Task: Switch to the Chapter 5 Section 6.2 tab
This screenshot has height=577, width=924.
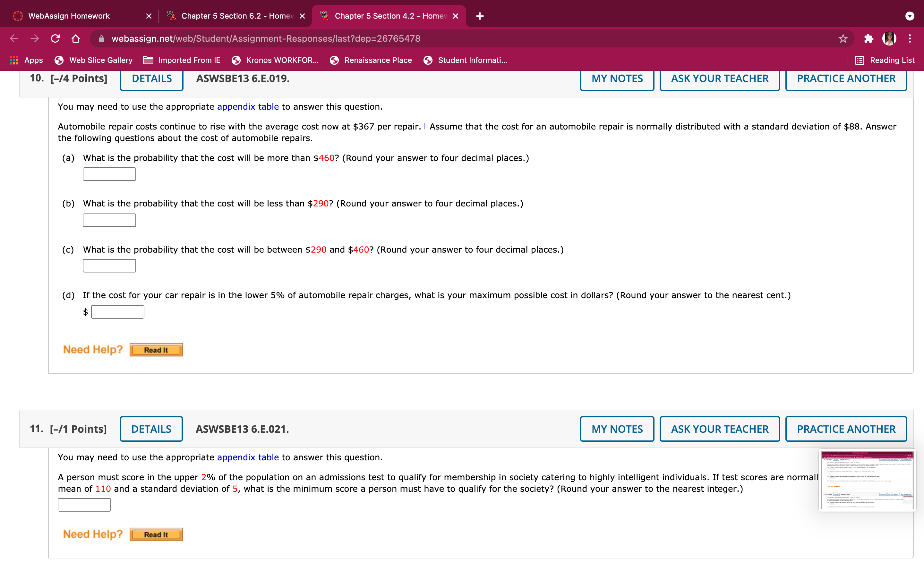Action: (235, 16)
